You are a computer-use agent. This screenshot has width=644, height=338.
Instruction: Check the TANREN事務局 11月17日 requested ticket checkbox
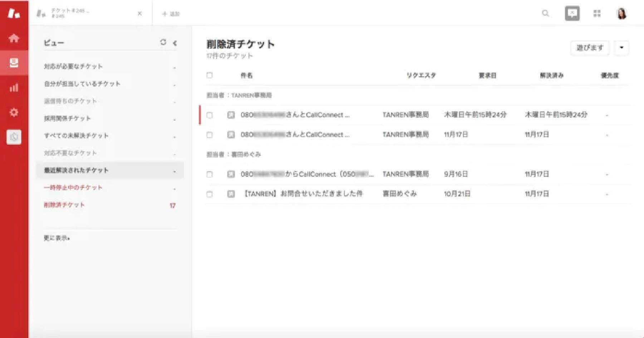[210, 135]
